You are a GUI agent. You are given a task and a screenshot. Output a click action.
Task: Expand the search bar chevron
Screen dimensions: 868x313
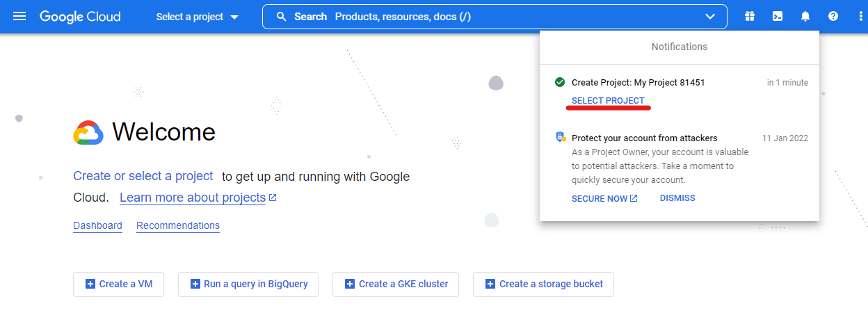point(710,17)
